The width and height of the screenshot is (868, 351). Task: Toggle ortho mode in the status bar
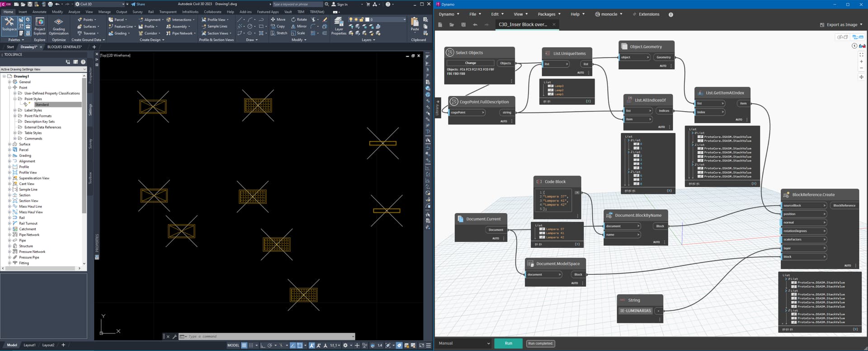263,345
